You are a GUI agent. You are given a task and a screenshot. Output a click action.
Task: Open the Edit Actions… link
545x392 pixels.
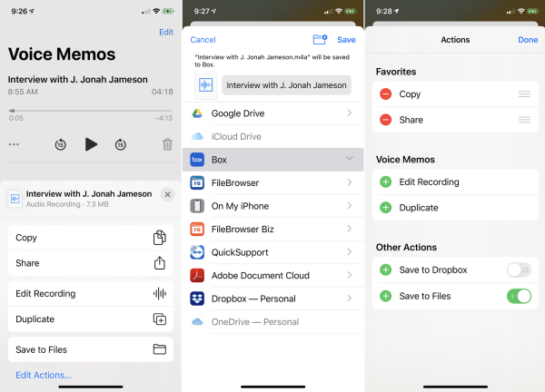pyautogui.click(x=44, y=375)
